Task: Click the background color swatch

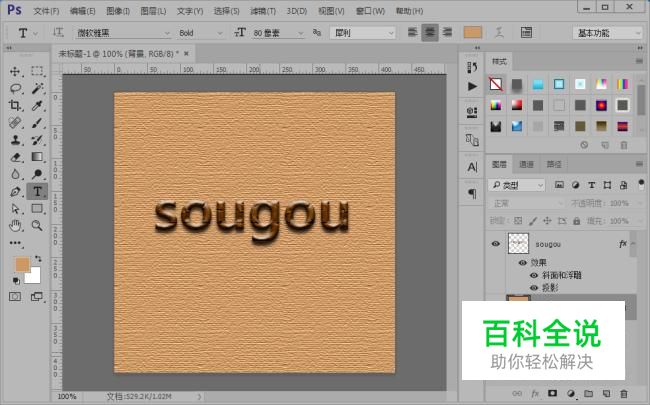Action: pyautogui.click(x=35, y=276)
